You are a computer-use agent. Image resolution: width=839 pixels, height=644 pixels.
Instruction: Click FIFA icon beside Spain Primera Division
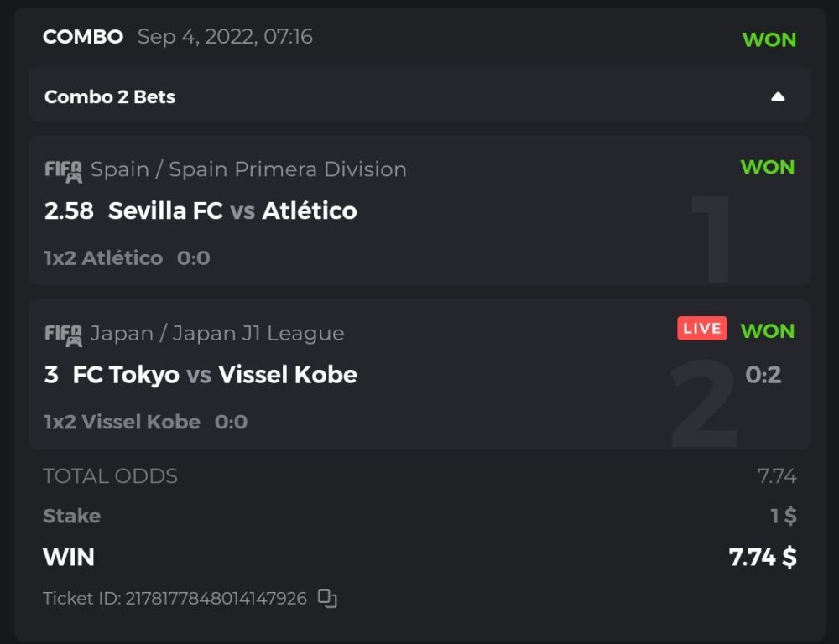63,170
